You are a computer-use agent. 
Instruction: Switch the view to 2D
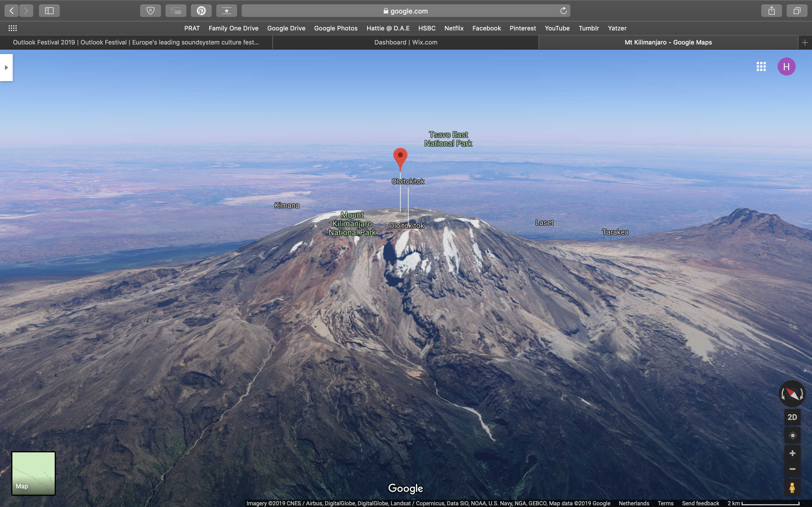[792, 417]
